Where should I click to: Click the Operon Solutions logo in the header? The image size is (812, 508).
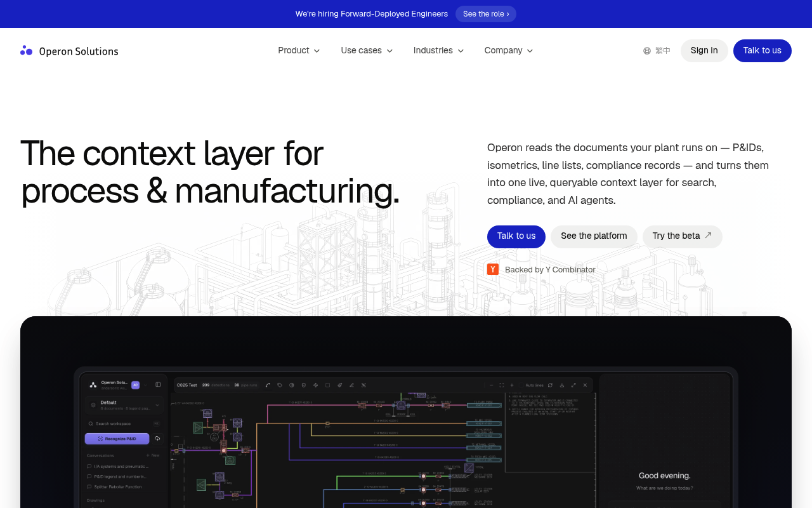tap(69, 51)
